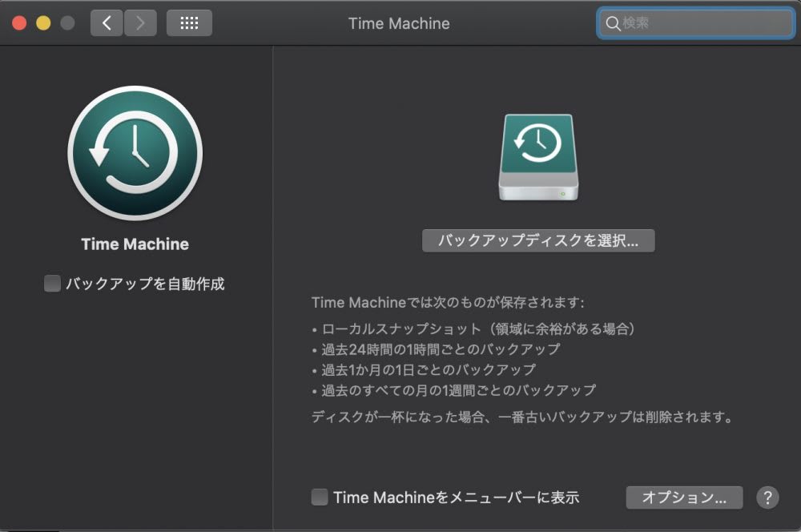Open the バックアップディスクを選択 dialog
The image size is (801, 532).
coord(538,240)
